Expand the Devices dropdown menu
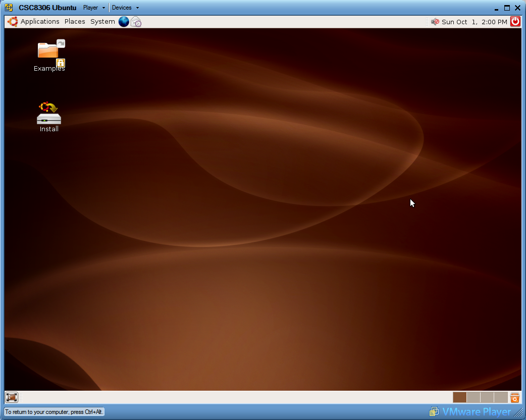 pos(125,8)
